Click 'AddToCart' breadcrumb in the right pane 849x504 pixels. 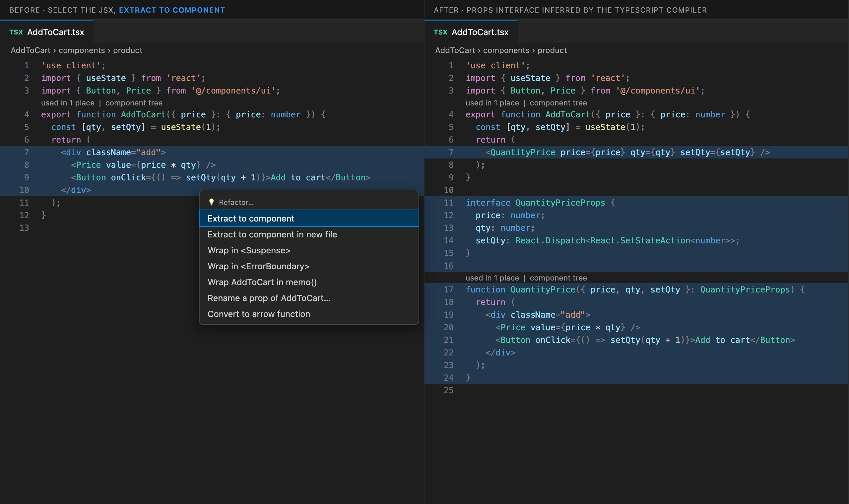[455, 50]
